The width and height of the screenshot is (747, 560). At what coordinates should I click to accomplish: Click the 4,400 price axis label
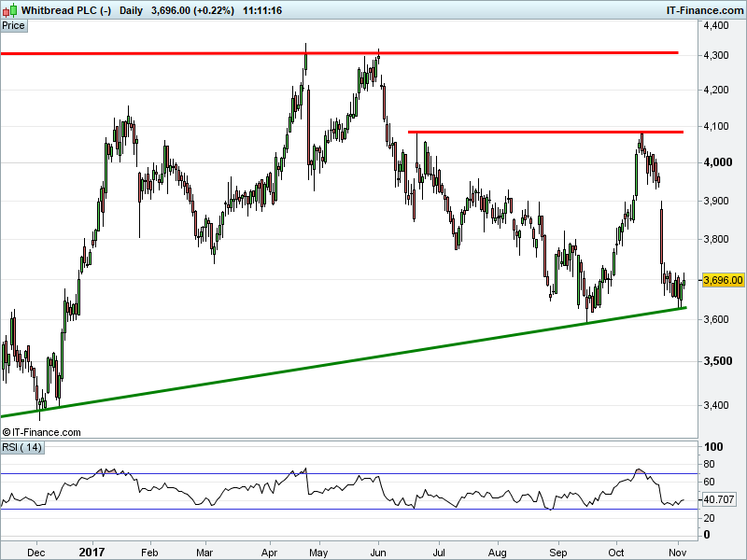(716, 26)
